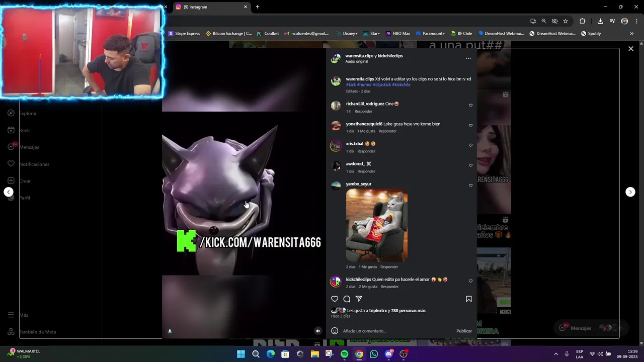The width and height of the screenshot is (644, 362).
Task: Open File Explorer from the taskbar
Action: coord(315,354)
